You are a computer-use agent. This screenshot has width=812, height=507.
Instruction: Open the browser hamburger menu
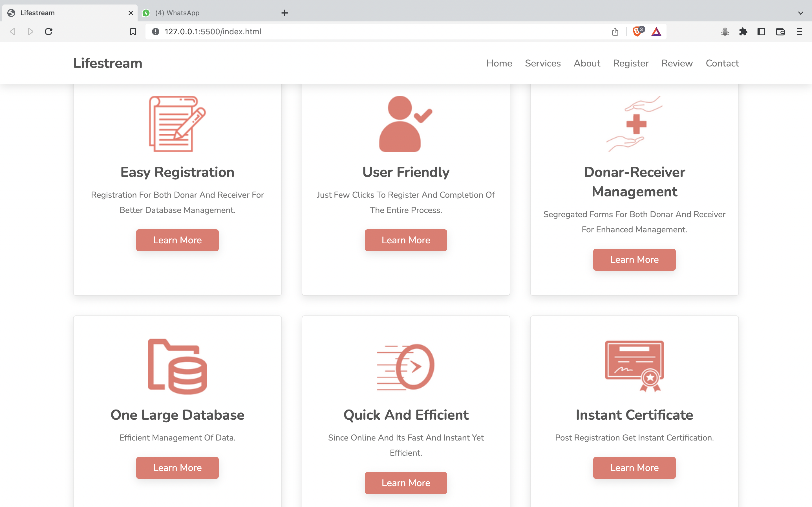(x=799, y=32)
